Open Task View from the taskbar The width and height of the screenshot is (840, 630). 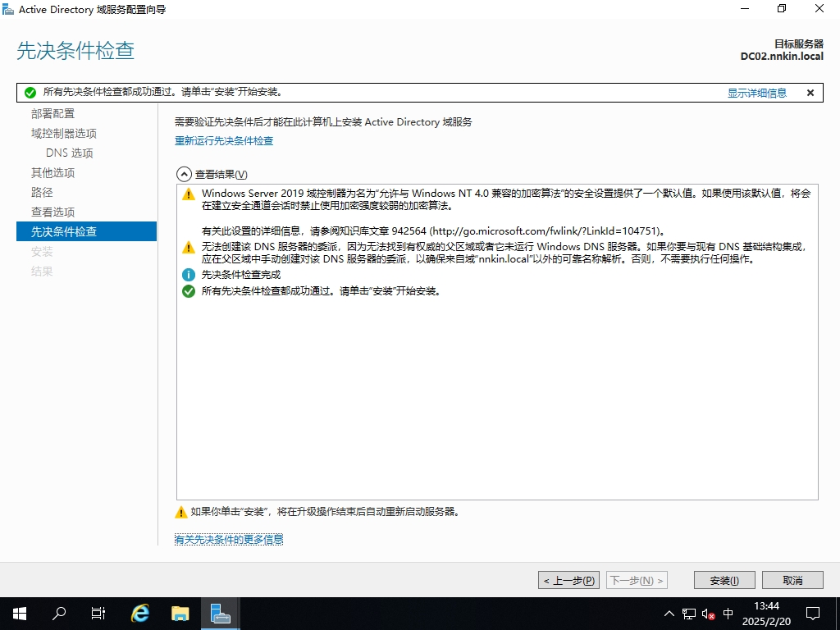tap(98, 613)
